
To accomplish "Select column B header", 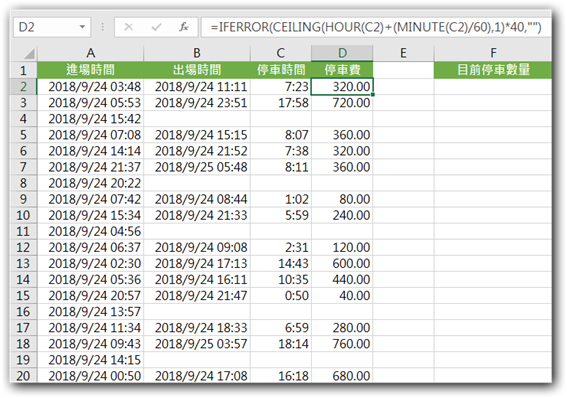I will tap(197, 53).
